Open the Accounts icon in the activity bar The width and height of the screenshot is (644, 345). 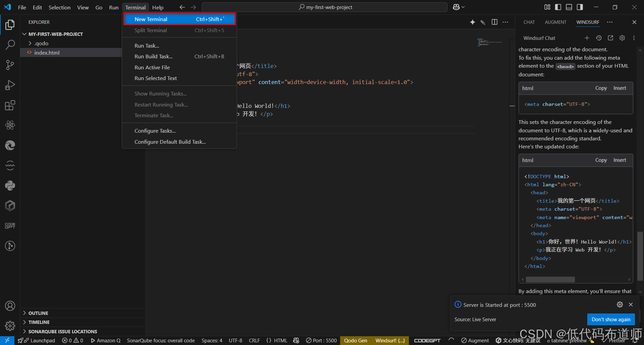tap(10, 306)
